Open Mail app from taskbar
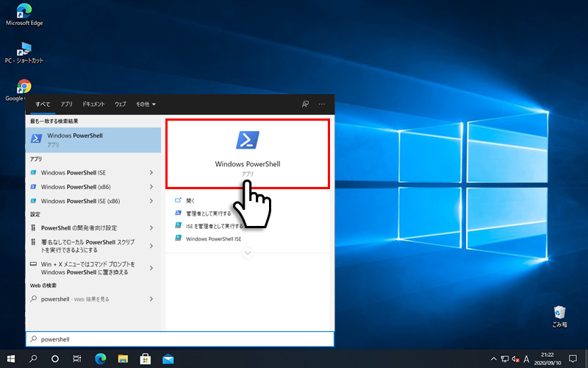Image resolution: width=588 pixels, height=368 pixels. coord(168,358)
